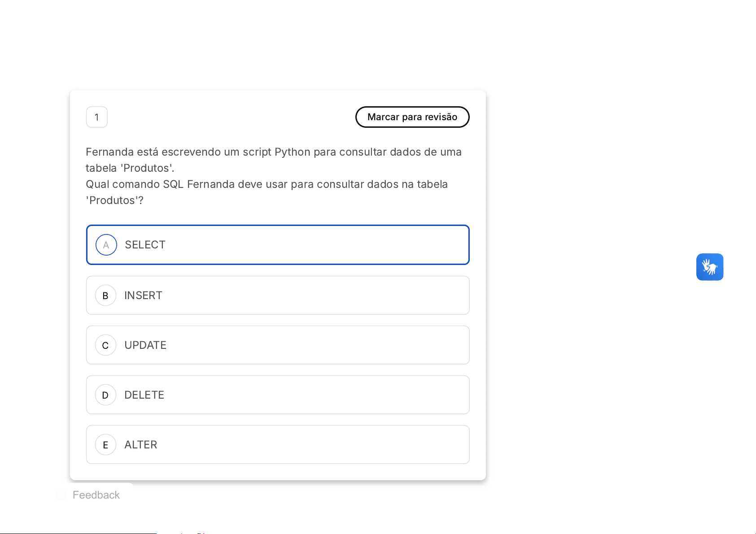This screenshot has width=756, height=534.
Task: Click the Marcar para revisão button
Action: coord(412,117)
